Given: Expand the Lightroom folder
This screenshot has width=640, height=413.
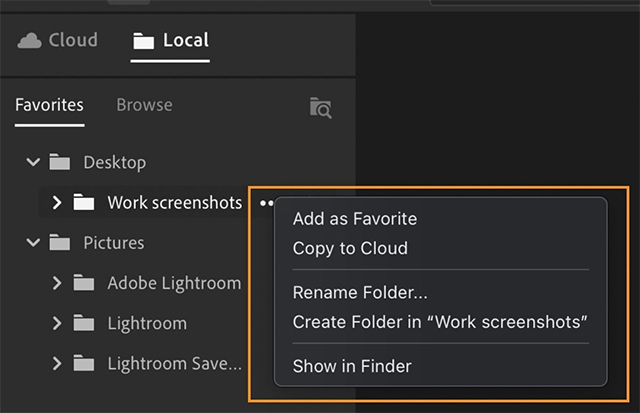Looking at the screenshot, I should pos(57,323).
